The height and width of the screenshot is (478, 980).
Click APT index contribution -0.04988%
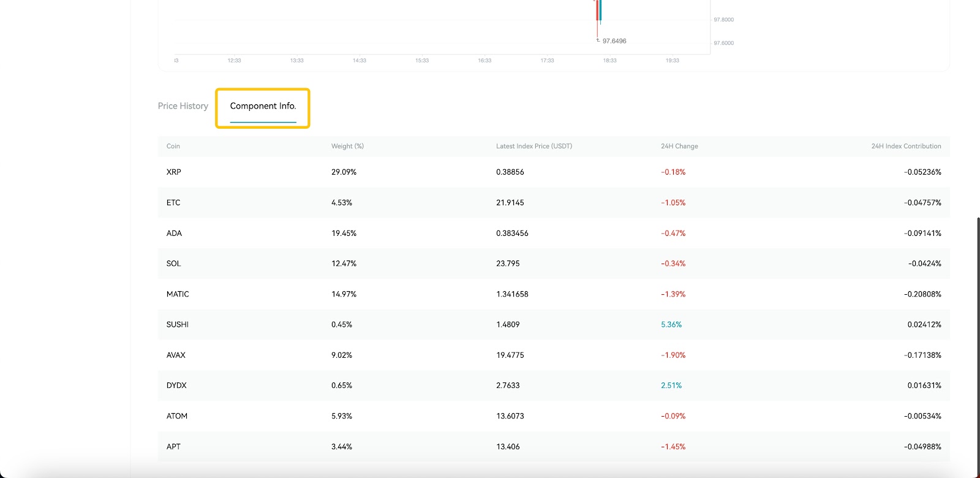point(922,447)
